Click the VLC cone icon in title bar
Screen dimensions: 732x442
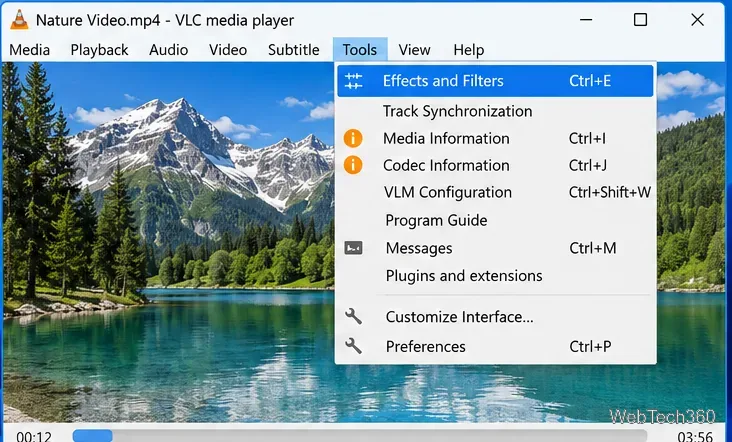[x=19, y=20]
